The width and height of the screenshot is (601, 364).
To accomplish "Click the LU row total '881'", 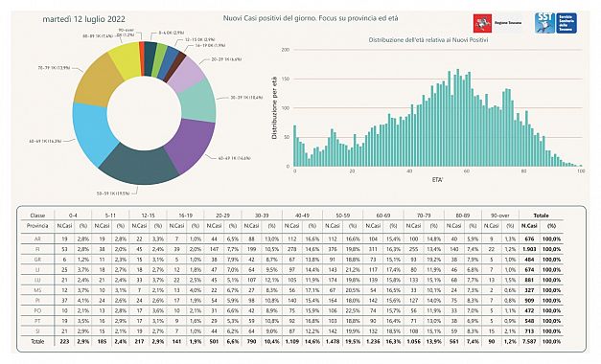I will [529, 280].
